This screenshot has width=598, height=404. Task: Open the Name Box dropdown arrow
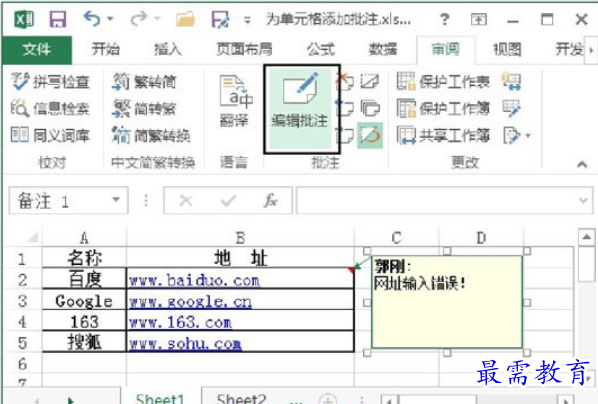click(x=116, y=200)
